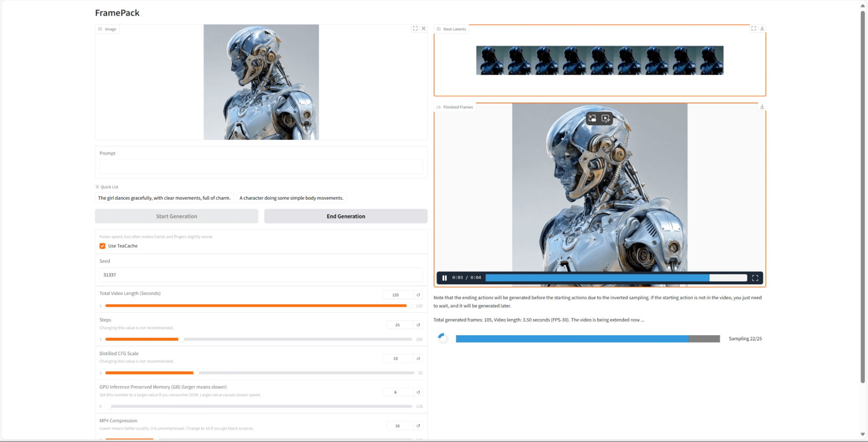Reset Distilled CFG Scale value
Screen dimensions: 868x442
click(418, 359)
